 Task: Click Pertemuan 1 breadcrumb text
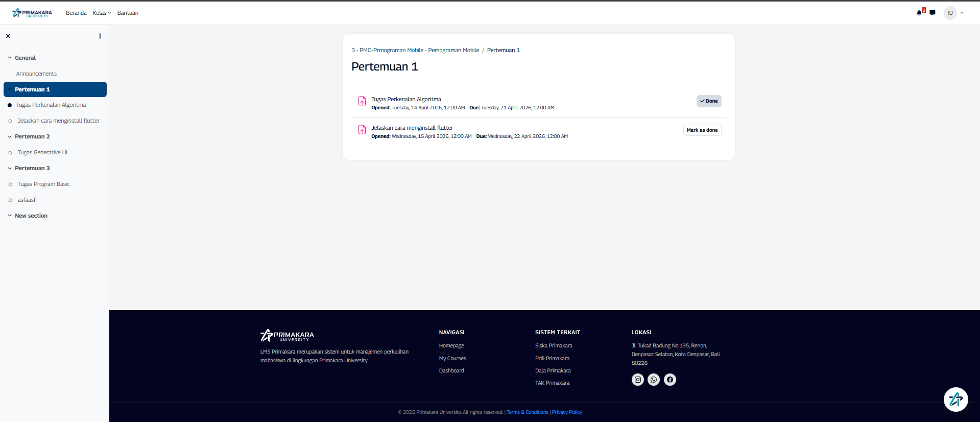[x=504, y=50]
